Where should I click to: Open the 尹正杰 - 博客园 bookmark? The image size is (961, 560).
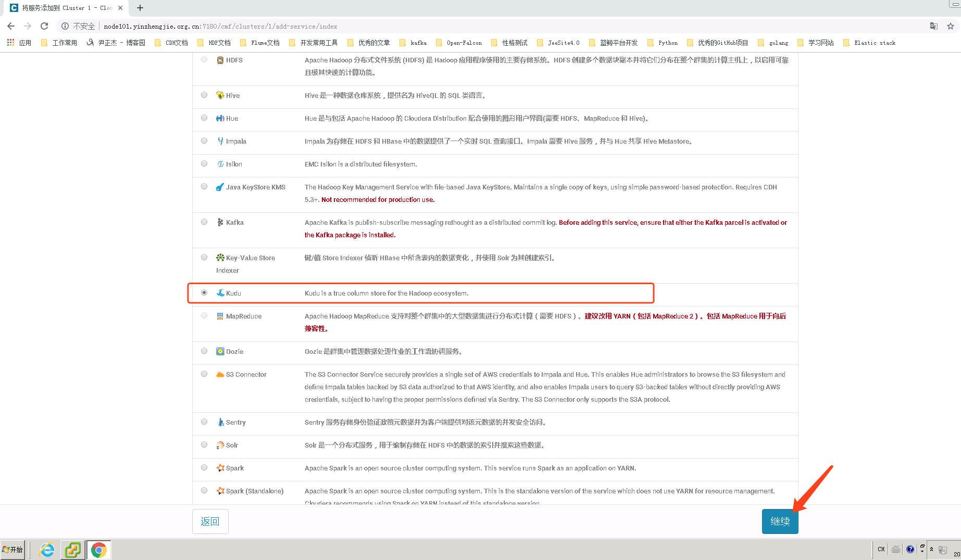tap(116, 43)
